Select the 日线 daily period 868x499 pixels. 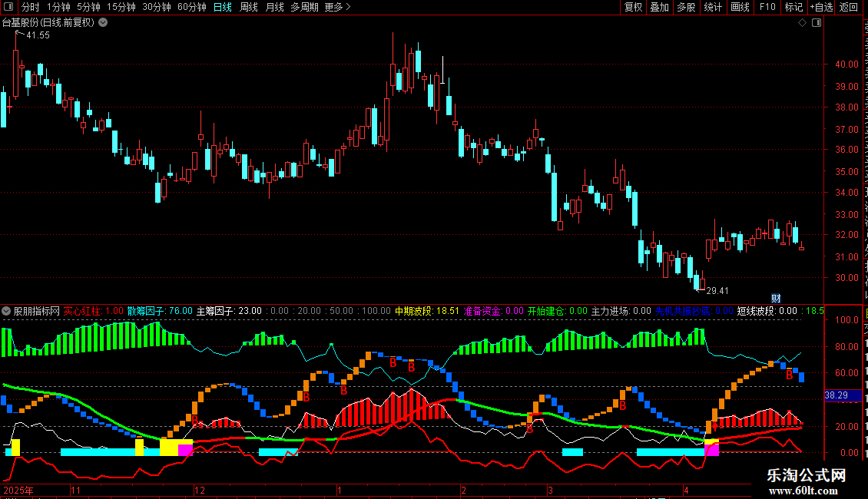click(223, 7)
